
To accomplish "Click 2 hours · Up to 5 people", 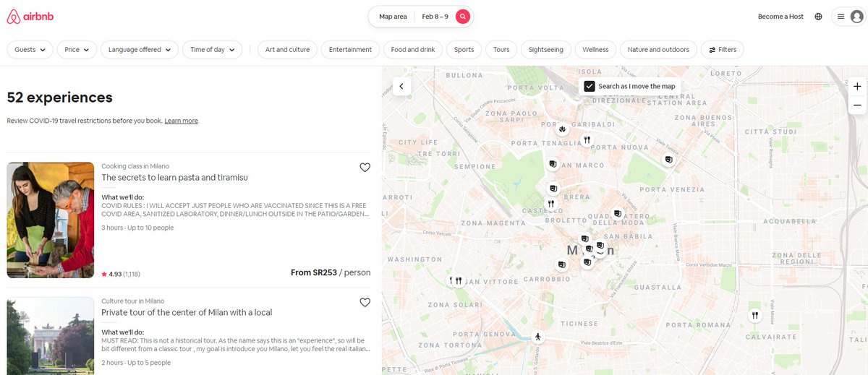I will [136, 363].
